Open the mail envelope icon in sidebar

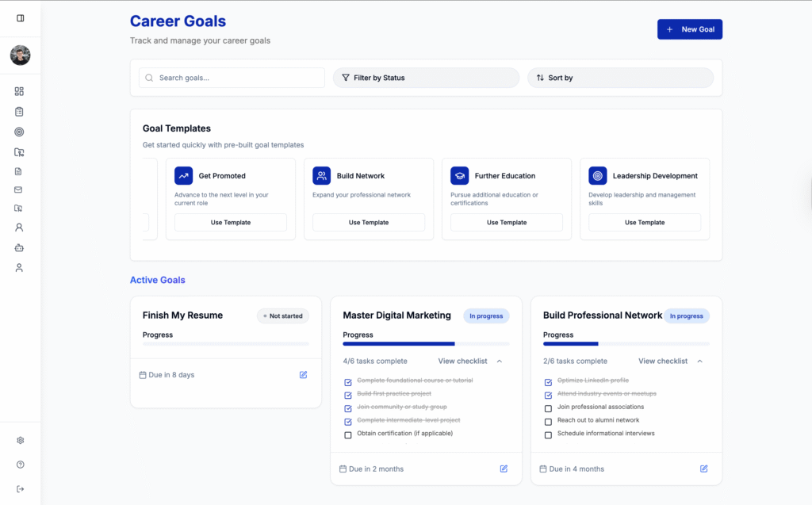[x=20, y=189]
